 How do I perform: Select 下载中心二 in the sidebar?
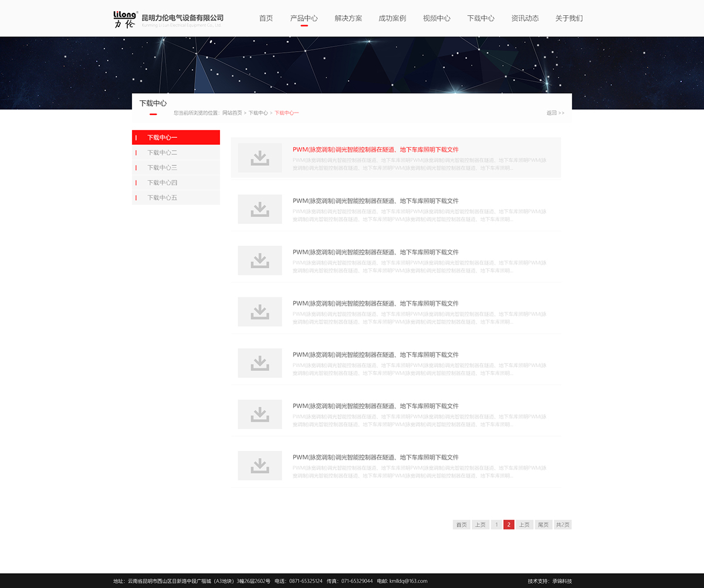tap(162, 152)
